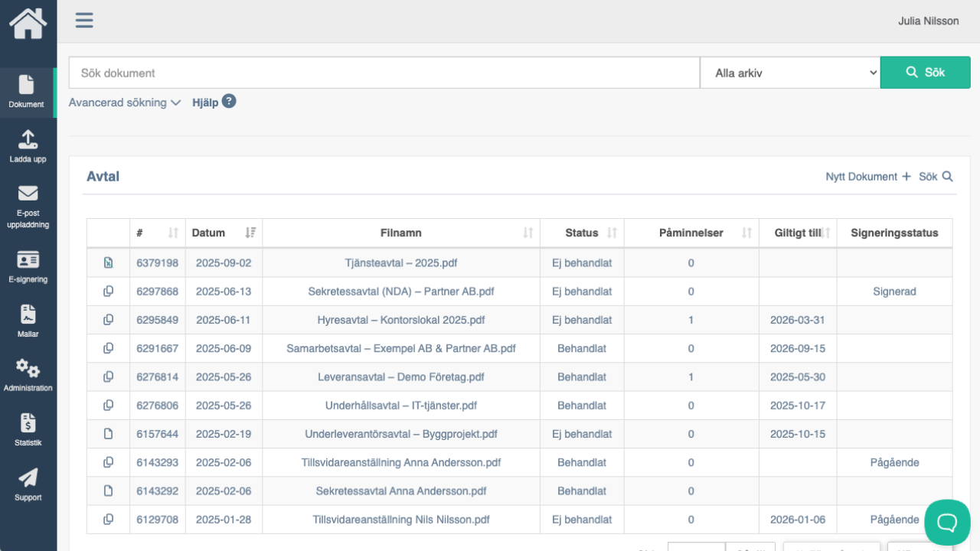Screen dimensions: 980x551
Task: Expand Avancerad sökning options
Action: click(x=124, y=103)
